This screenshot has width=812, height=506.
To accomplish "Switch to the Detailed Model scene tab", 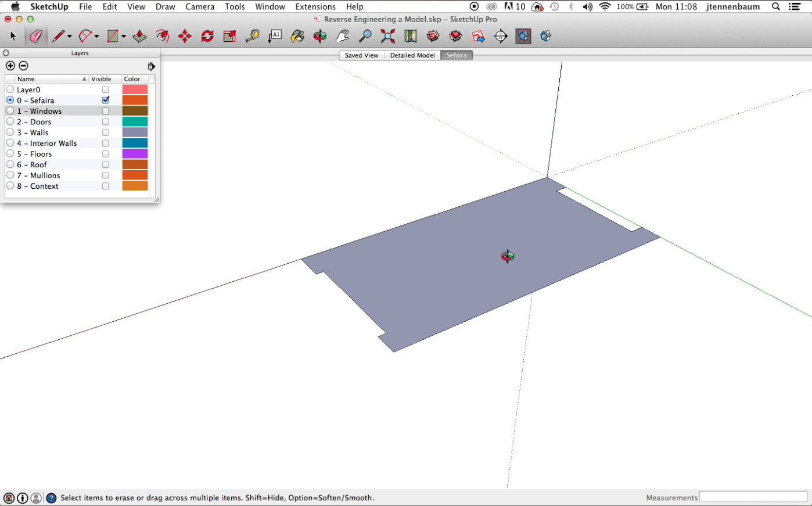I will [412, 55].
